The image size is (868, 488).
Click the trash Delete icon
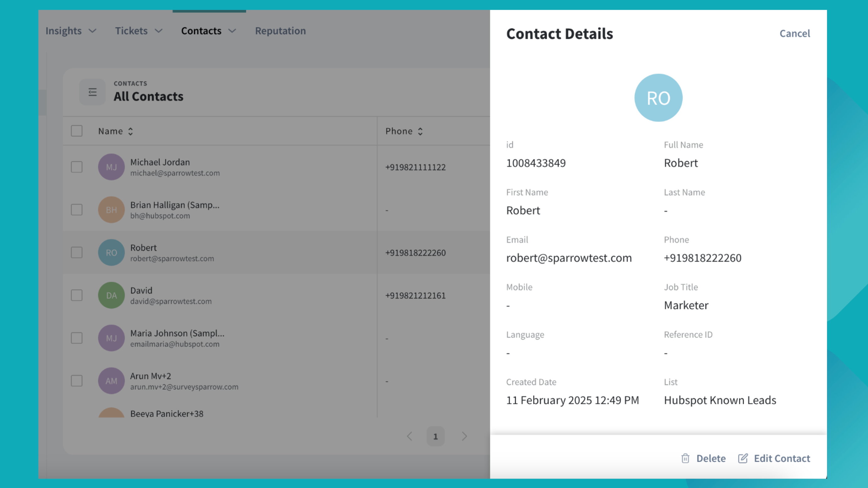pos(685,458)
